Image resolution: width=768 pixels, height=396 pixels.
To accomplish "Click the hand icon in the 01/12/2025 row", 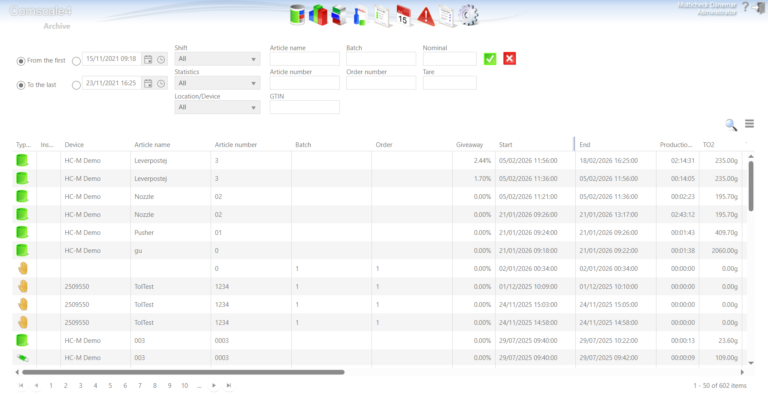I will 23,286.
